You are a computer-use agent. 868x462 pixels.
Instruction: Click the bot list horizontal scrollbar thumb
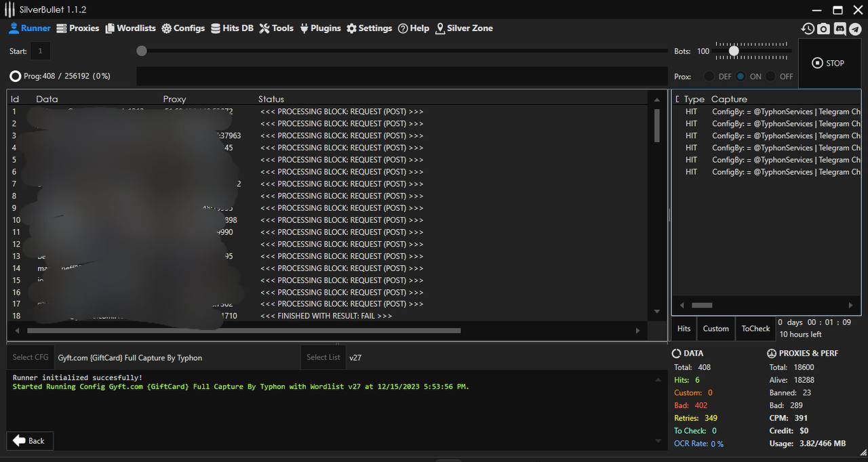click(243, 331)
